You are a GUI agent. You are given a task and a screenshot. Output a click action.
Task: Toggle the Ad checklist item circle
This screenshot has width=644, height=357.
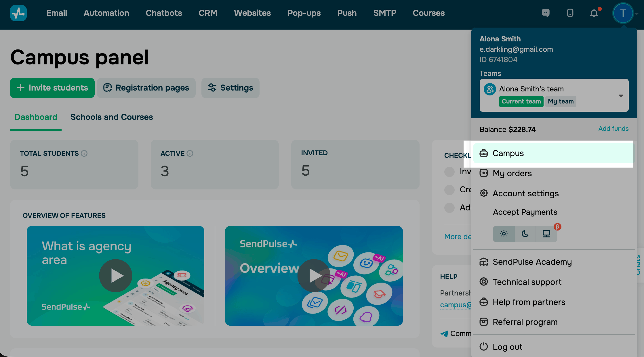[x=449, y=208]
